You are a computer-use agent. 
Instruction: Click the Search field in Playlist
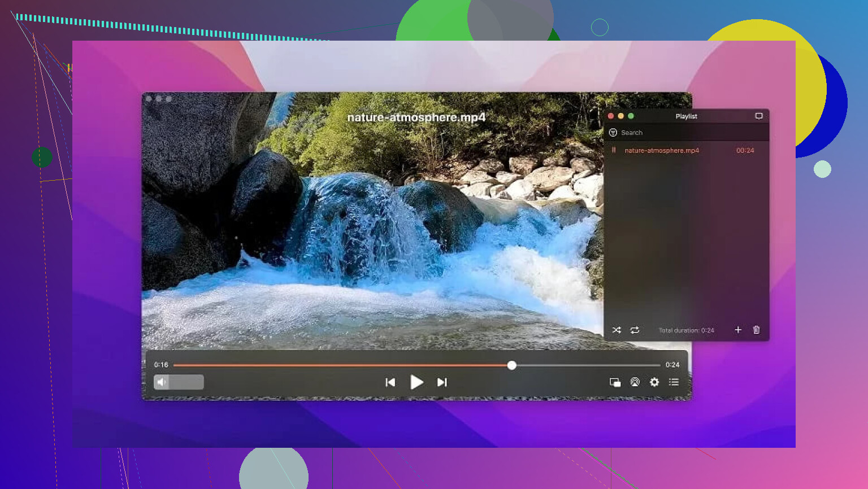coord(687,133)
